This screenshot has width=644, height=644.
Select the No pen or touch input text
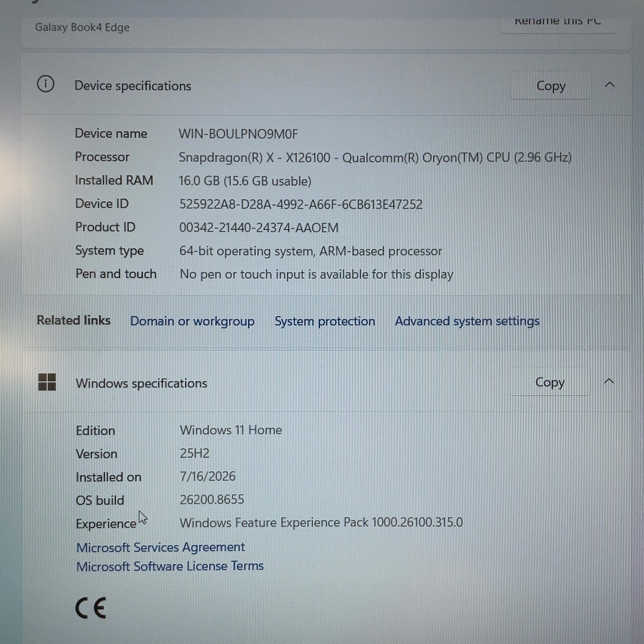click(316, 274)
